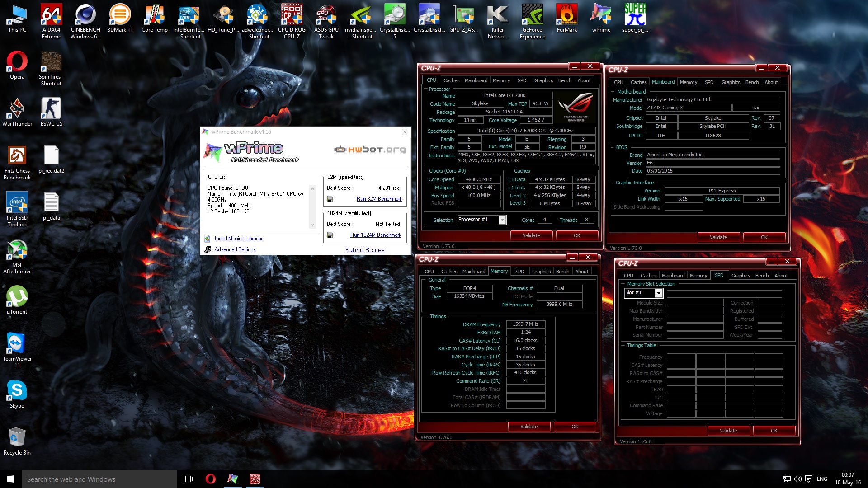Expand the Processor #1 selection dropdown
Viewport: 868px width, 488px height.
click(x=502, y=220)
